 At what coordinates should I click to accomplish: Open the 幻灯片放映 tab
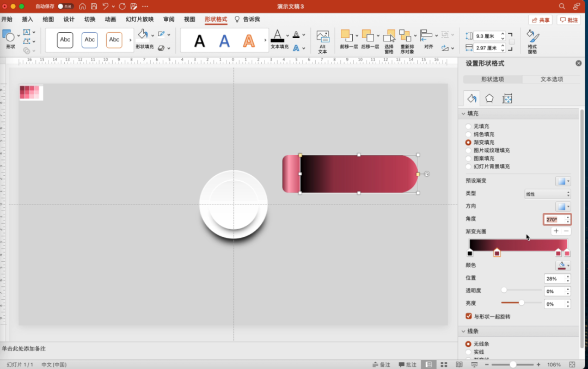pyautogui.click(x=139, y=19)
